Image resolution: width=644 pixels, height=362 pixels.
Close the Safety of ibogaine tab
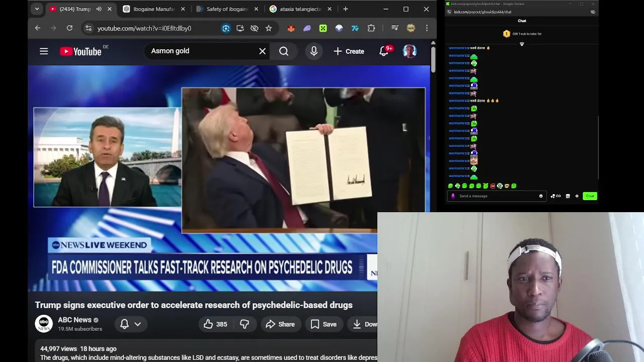pos(256,9)
